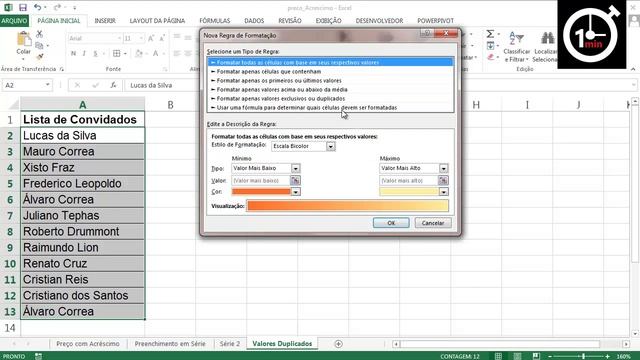Click the Copy icon under scissors
This screenshot has height=360, width=640.
tap(40, 45)
